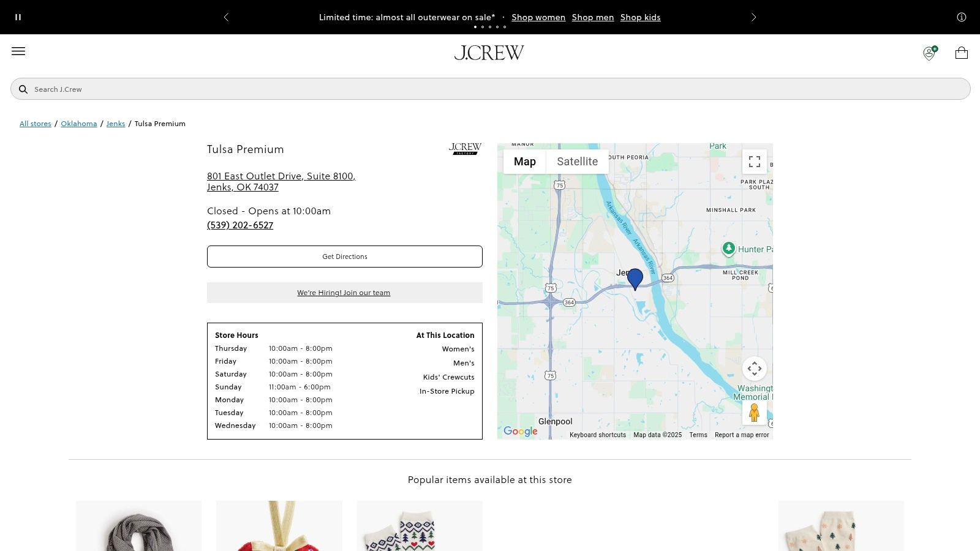Advance banner with the next chevron
The width and height of the screenshot is (980, 551).
point(754,17)
